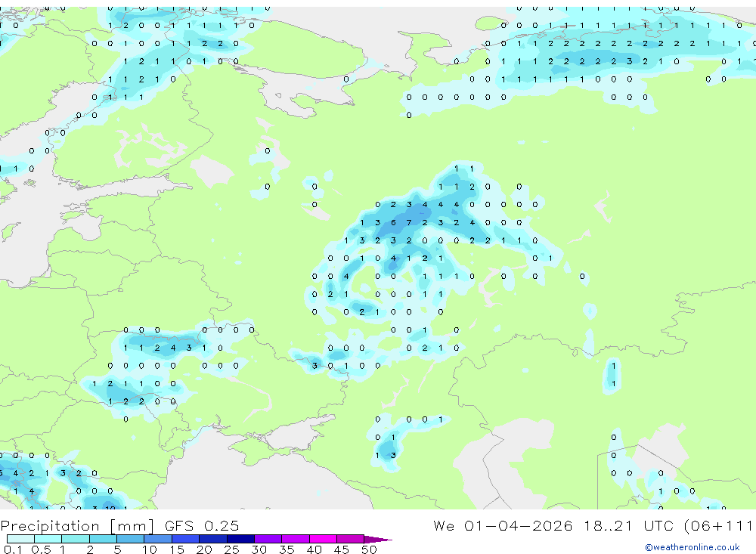The height and width of the screenshot is (554, 756).
Task: Click the 10 to 15 mm legend swatch
Action: pos(158,539)
